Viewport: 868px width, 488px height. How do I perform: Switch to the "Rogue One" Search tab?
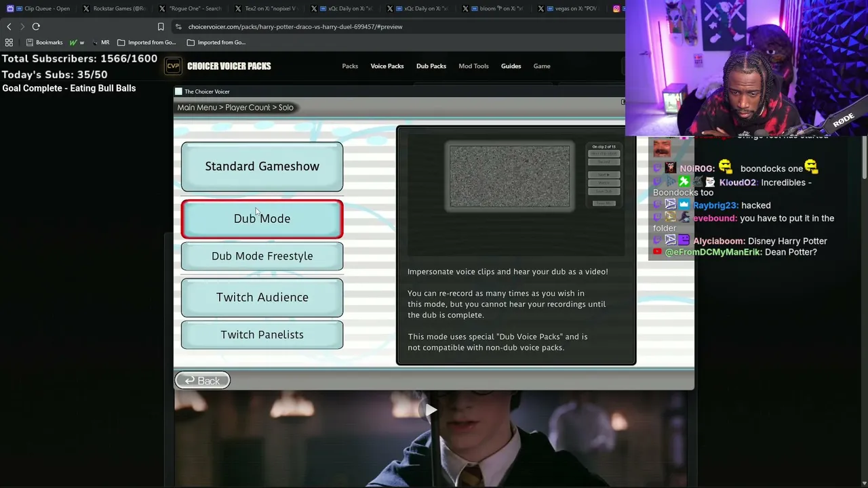pyautogui.click(x=191, y=9)
